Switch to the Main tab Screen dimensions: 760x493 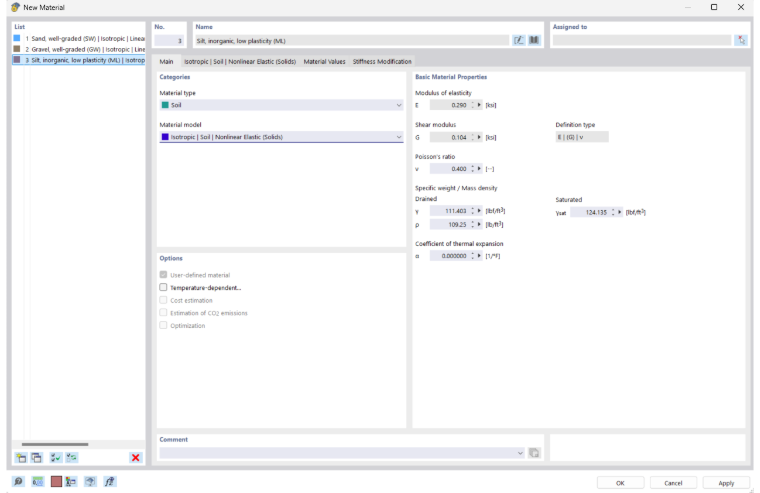[x=166, y=62]
